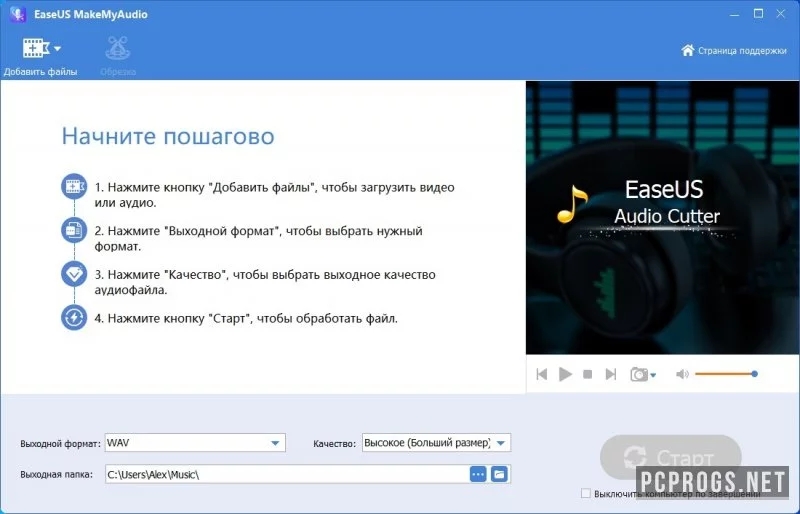Image resolution: width=800 pixels, height=514 pixels.
Task: Select the Обрезка (Trim) tool icon
Action: (x=117, y=48)
